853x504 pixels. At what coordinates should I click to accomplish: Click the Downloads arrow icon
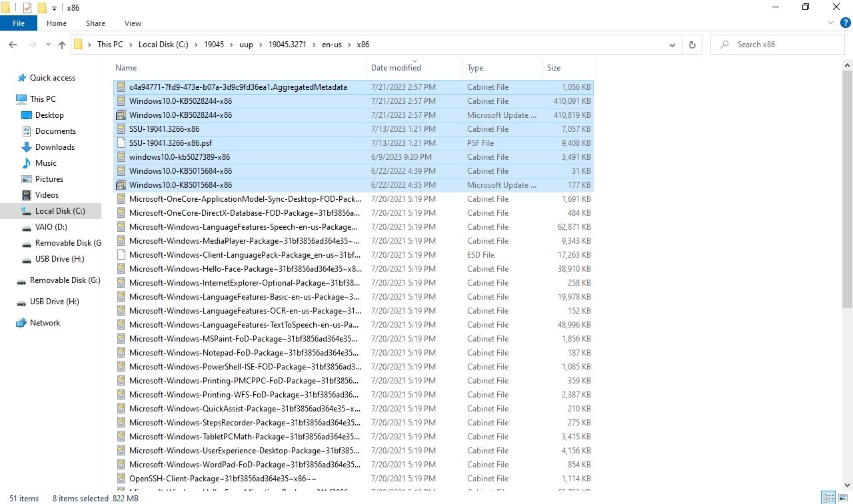point(27,147)
